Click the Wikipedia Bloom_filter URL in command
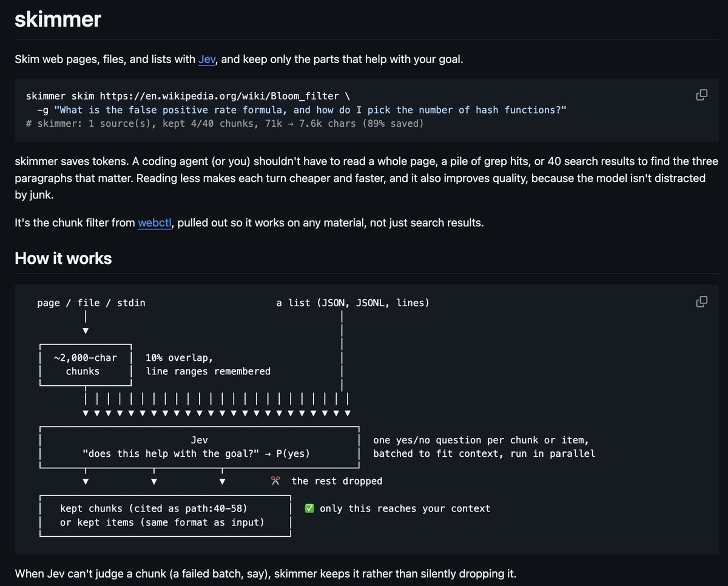This screenshot has width=728, height=586. pyautogui.click(x=220, y=96)
